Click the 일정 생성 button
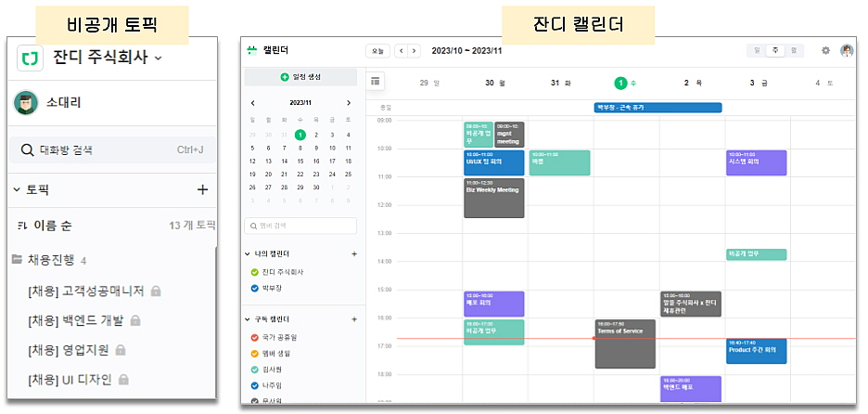The image size is (868, 414). tap(299, 76)
